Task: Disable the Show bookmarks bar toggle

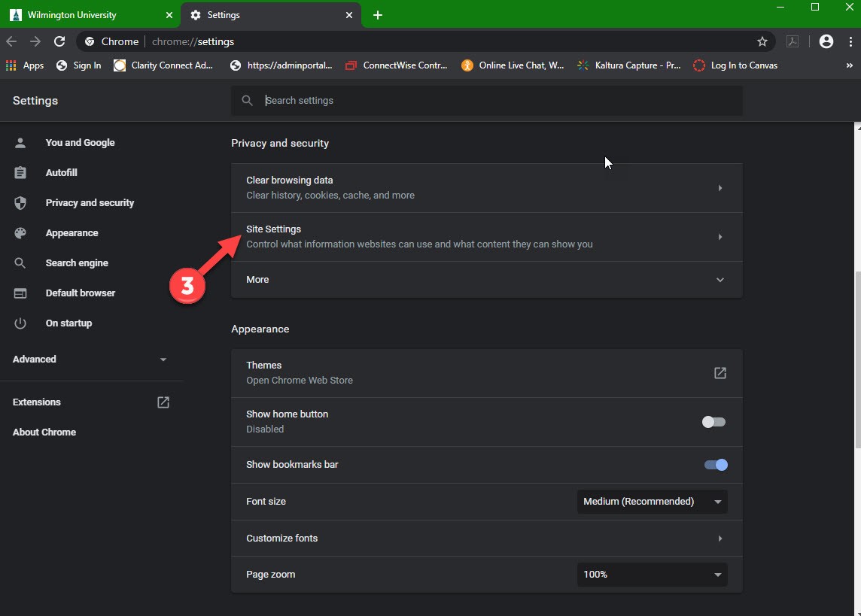Action: tap(716, 465)
